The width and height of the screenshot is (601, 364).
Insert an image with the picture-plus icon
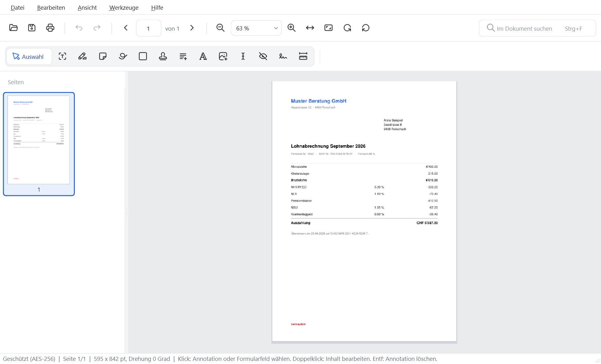point(223,56)
